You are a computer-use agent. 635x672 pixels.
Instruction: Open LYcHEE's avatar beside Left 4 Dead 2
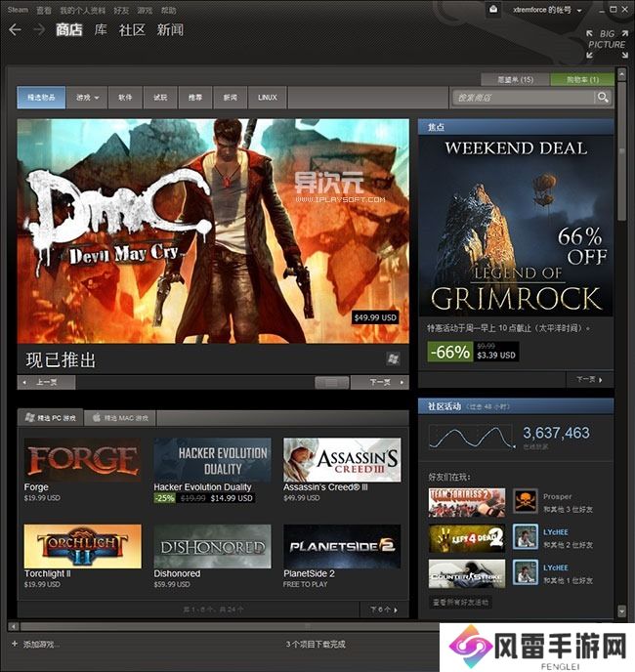526,536
